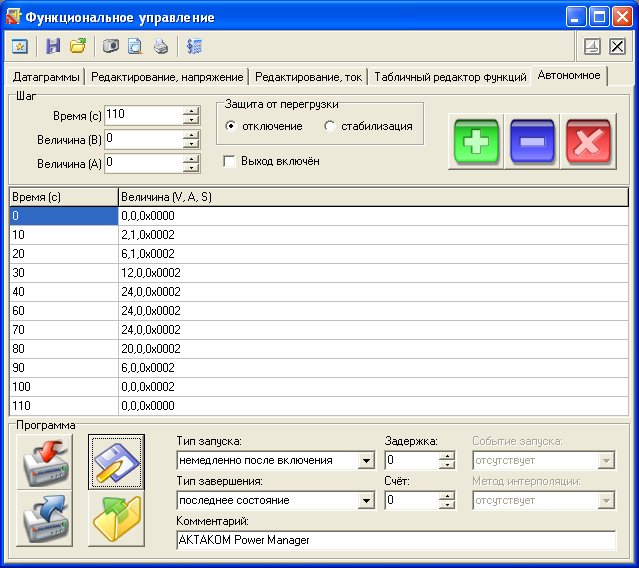Click the Величина (В) input field

coord(144,139)
